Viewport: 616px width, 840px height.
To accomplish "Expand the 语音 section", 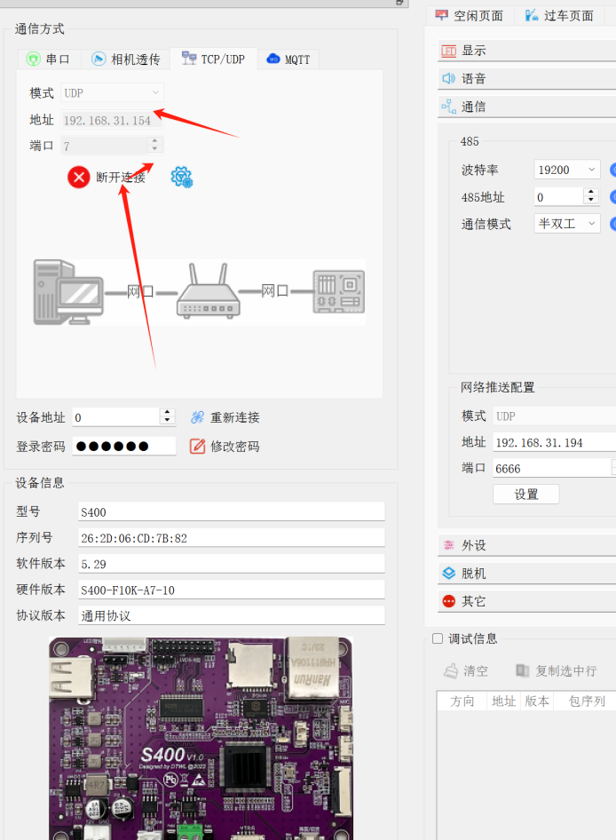I will (527, 79).
